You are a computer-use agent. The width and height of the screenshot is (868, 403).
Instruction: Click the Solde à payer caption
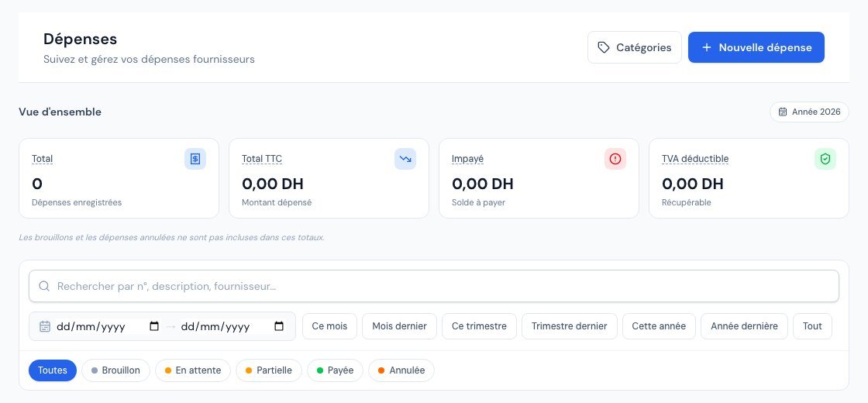pos(479,202)
